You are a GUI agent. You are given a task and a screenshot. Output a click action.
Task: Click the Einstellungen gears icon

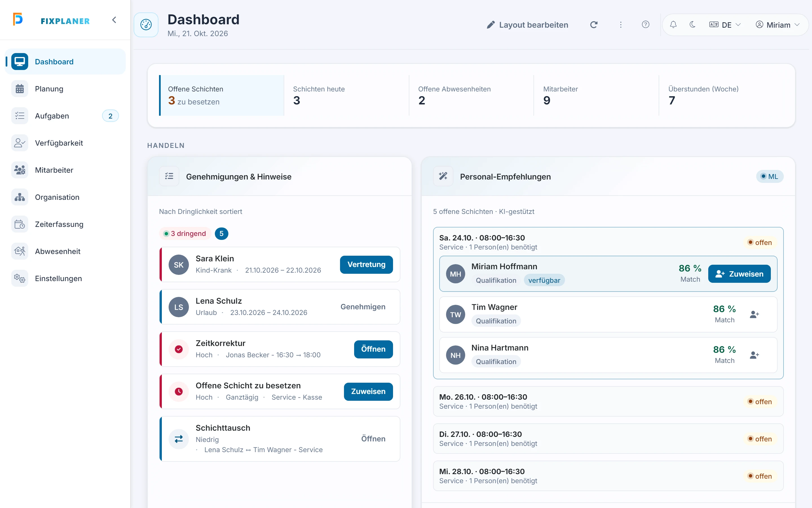click(x=20, y=279)
